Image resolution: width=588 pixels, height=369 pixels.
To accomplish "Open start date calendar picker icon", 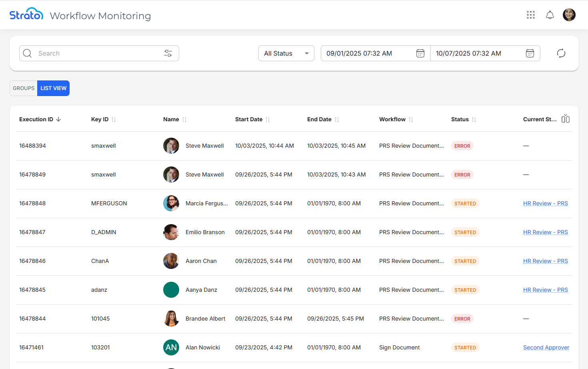I will tap(420, 53).
